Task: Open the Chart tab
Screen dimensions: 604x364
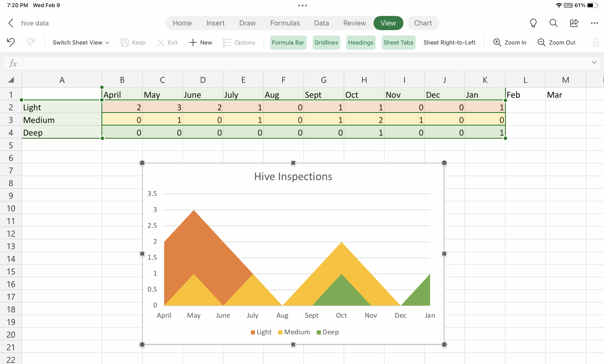Action: (423, 23)
